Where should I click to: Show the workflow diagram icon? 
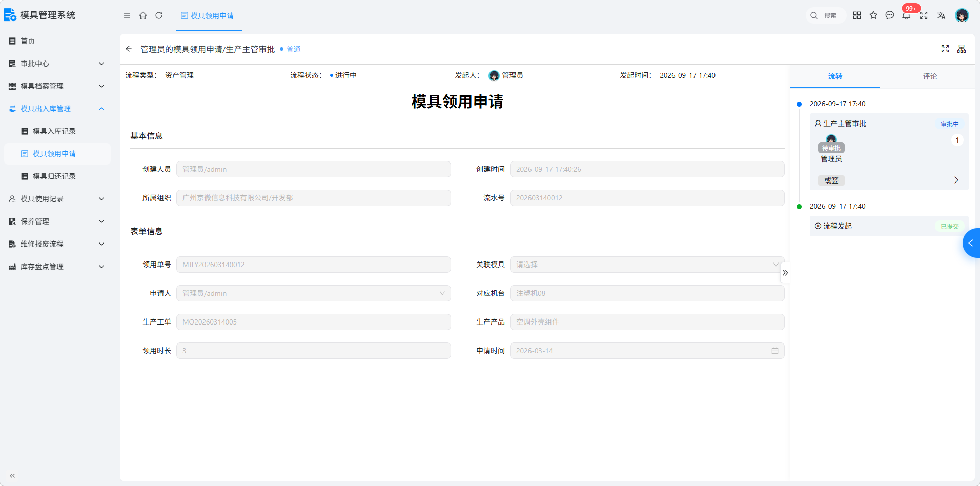962,49
